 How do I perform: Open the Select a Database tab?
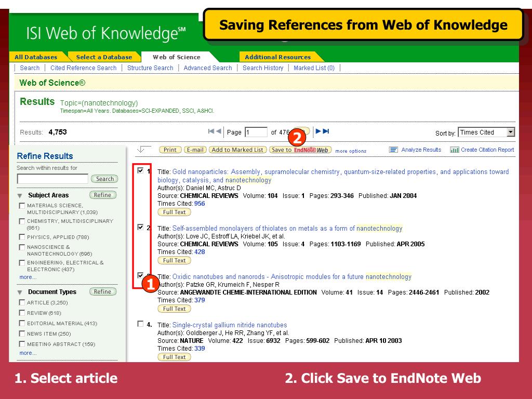(x=104, y=57)
